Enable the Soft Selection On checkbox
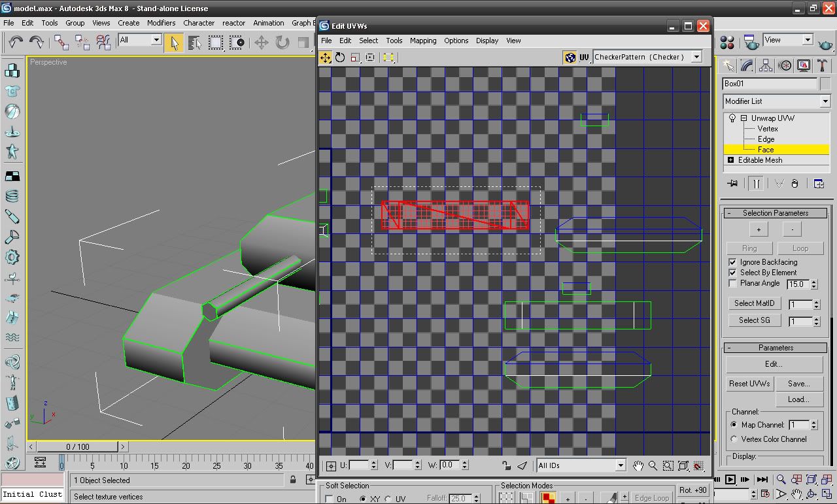Image resolution: width=837 pixels, height=504 pixels. coord(329,499)
